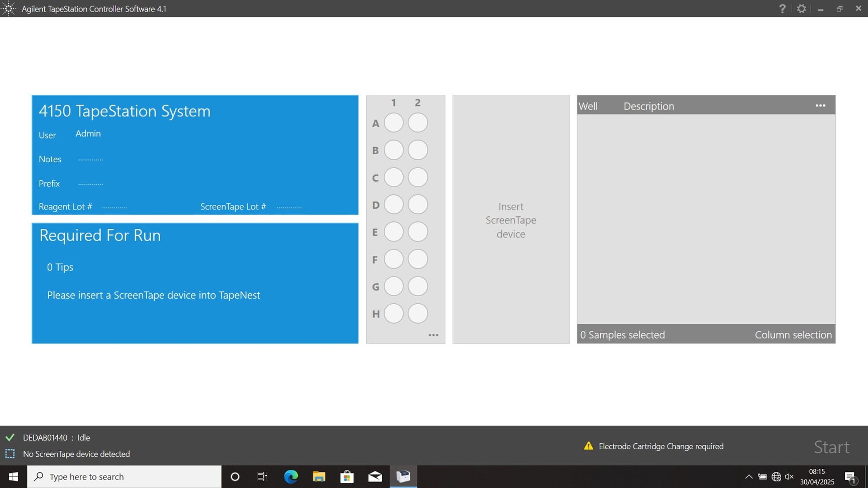Click Start to begin the run
Viewport: 868px width, 488px height.
(x=831, y=447)
